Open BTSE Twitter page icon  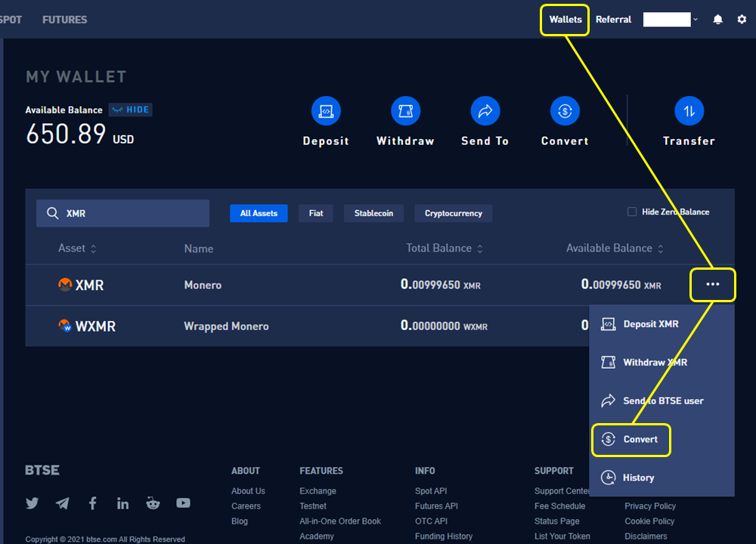pyautogui.click(x=33, y=503)
